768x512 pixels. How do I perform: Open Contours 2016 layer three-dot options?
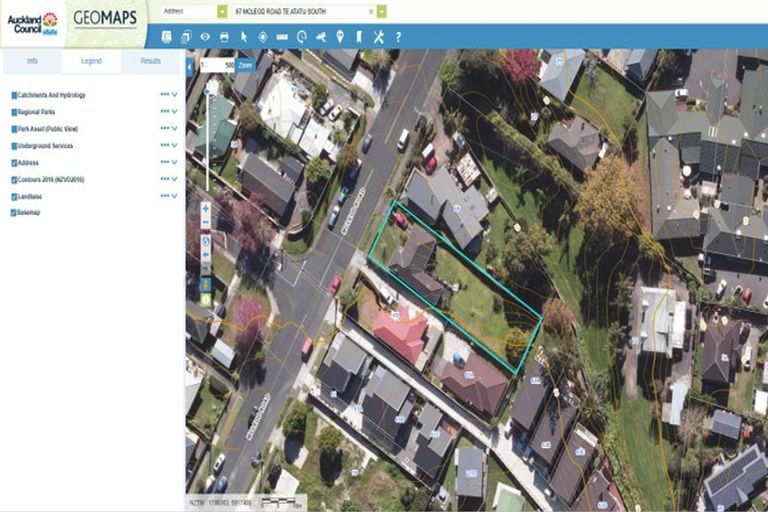(165, 179)
